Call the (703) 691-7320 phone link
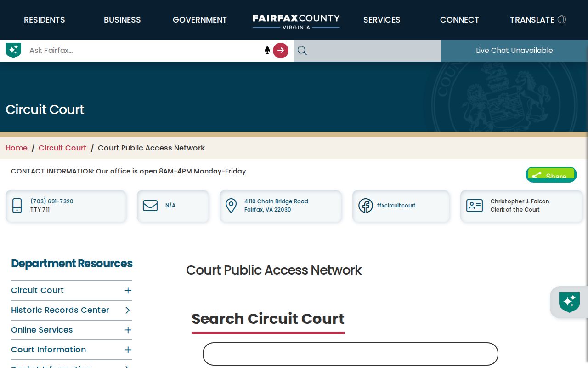Image resolution: width=588 pixels, height=368 pixels. tap(52, 201)
